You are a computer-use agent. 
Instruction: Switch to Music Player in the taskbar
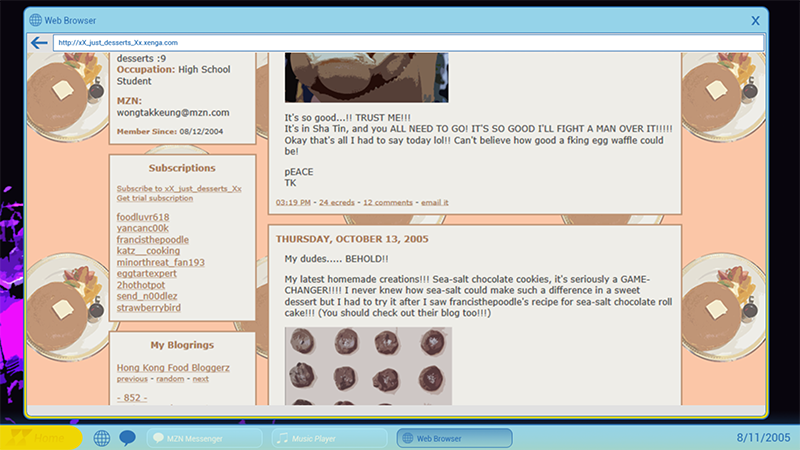pos(329,438)
